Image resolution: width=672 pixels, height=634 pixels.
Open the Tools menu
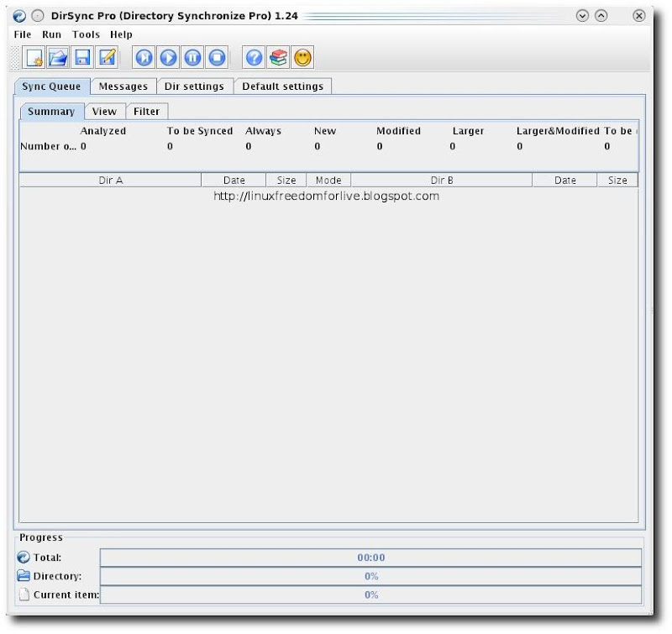coord(86,34)
